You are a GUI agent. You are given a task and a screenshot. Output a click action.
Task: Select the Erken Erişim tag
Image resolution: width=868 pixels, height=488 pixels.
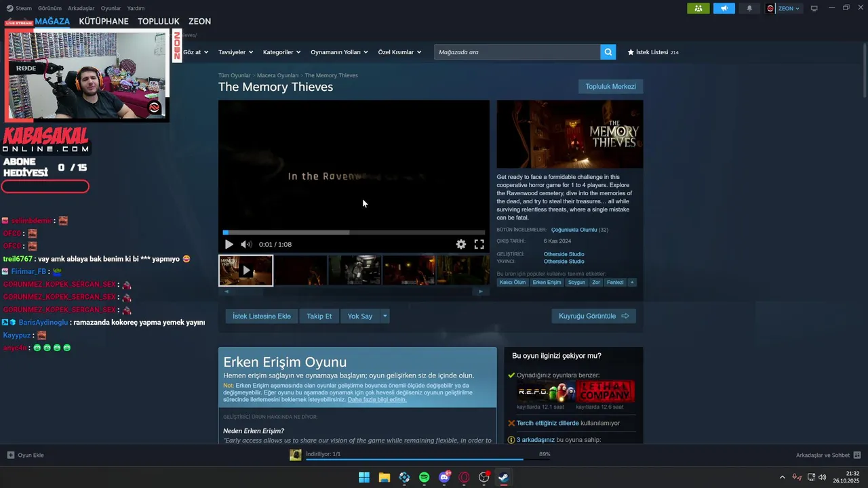click(x=547, y=283)
